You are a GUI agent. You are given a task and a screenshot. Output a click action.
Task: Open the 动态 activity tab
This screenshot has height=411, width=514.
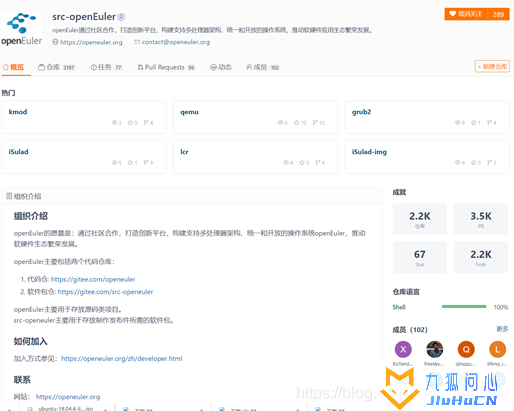221,67
